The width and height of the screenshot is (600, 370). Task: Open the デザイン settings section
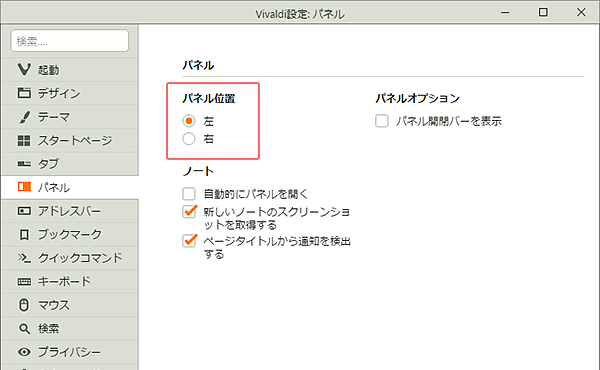[70, 93]
